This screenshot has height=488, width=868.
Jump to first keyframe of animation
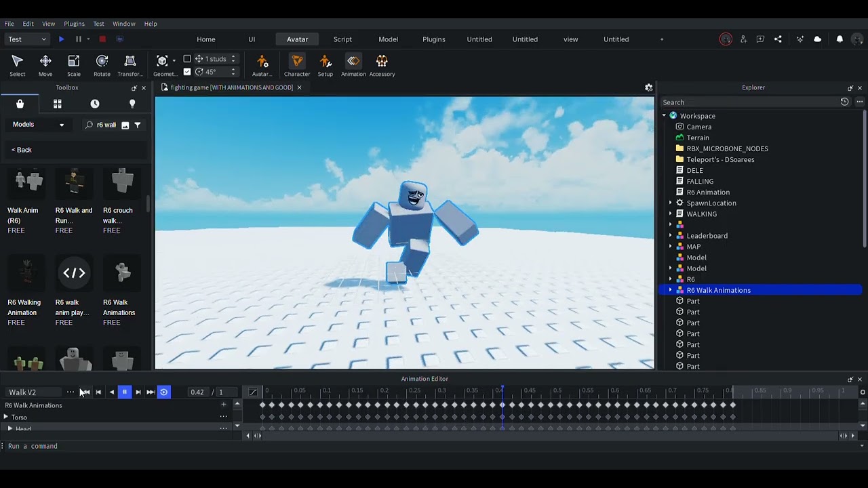pyautogui.click(x=85, y=392)
